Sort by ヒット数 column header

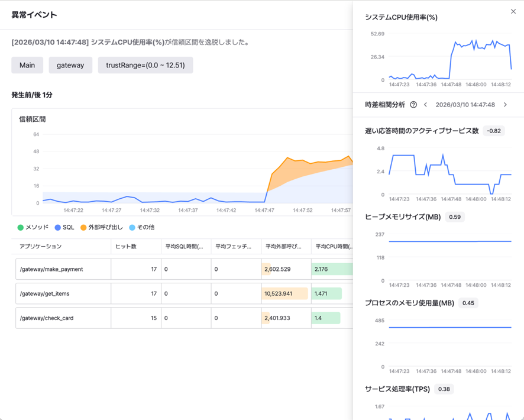[x=126, y=247]
